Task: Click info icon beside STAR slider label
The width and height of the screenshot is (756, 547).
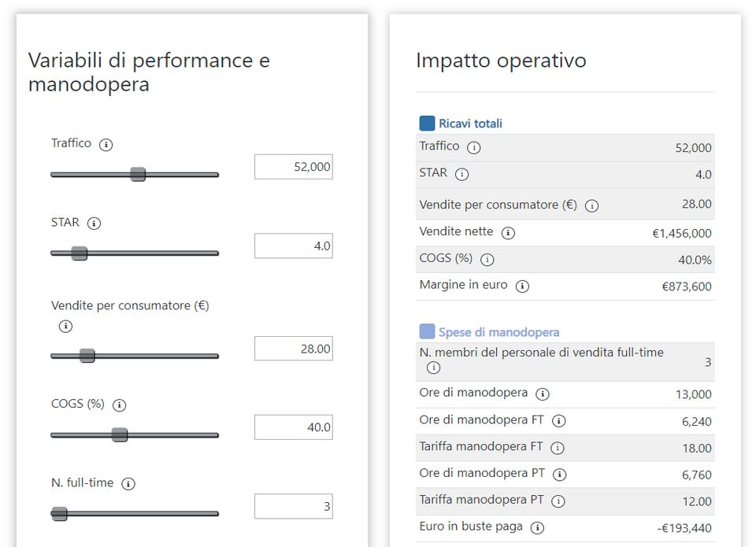Action: 94,224
